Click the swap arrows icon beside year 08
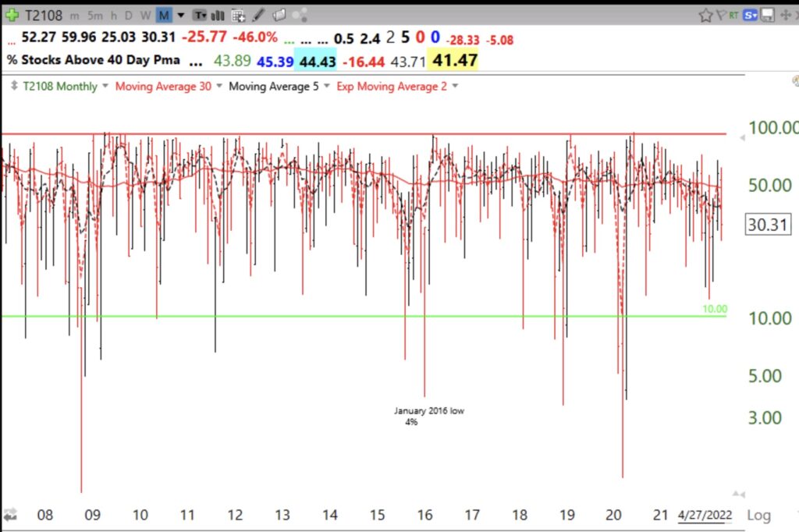 point(9,515)
